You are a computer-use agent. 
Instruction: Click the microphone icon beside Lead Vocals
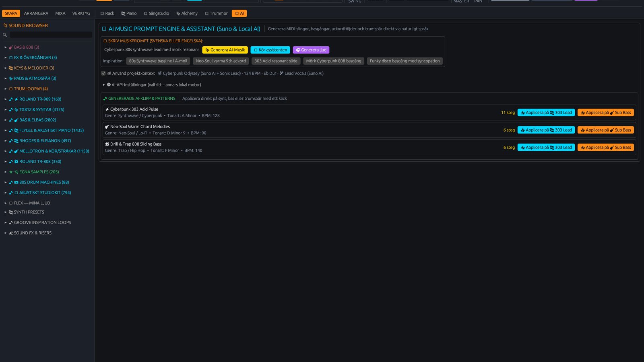(x=281, y=73)
